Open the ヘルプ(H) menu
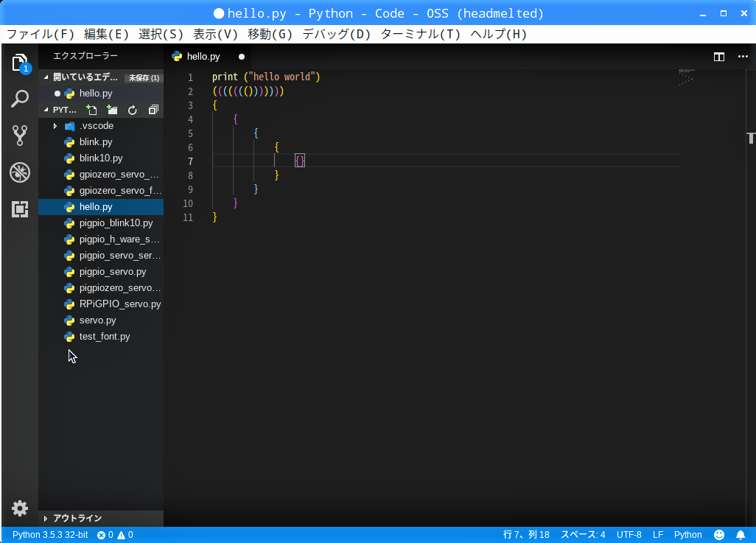Viewport: 756px width, 543px height. coord(499,34)
